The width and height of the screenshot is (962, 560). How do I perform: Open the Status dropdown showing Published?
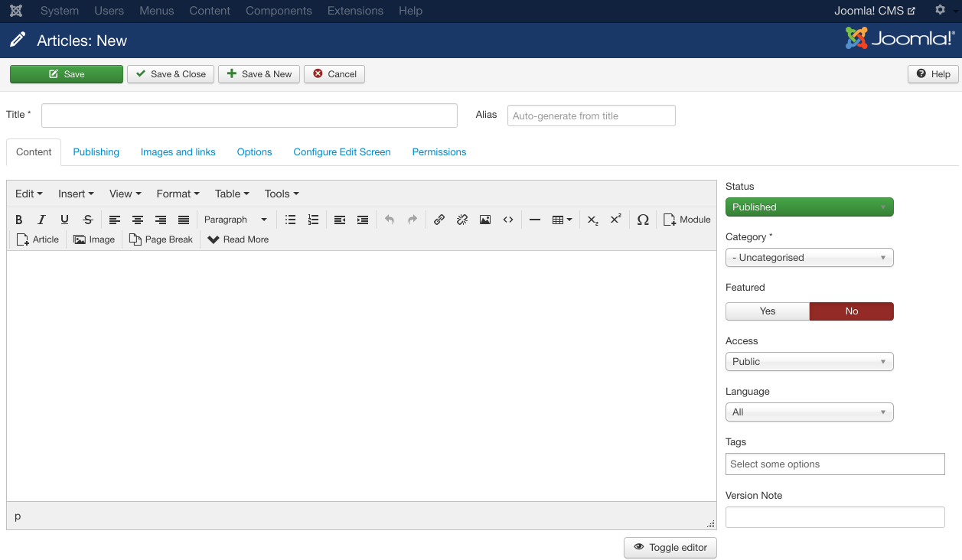tap(809, 207)
